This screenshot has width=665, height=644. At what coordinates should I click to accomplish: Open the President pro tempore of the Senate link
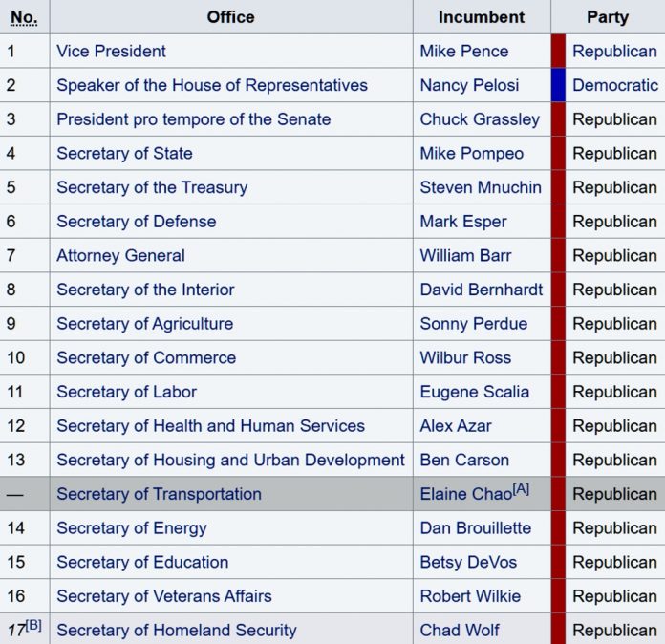click(193, 119)
